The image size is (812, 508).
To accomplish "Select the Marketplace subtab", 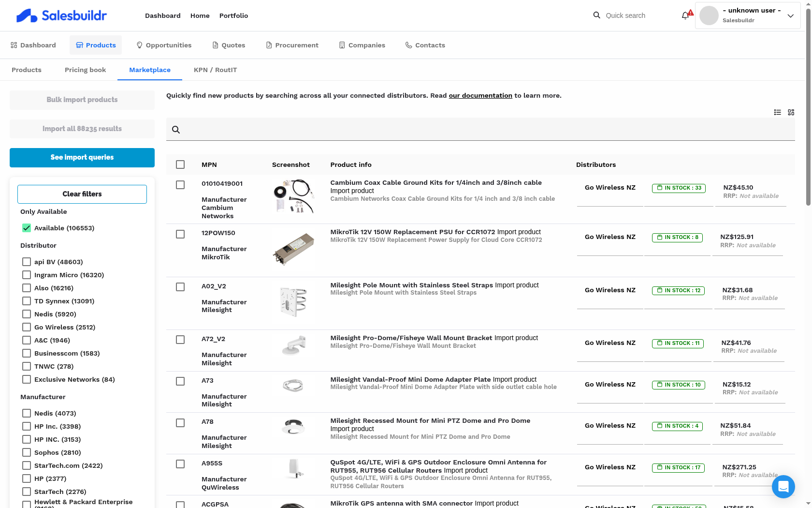I will (150, 70).
